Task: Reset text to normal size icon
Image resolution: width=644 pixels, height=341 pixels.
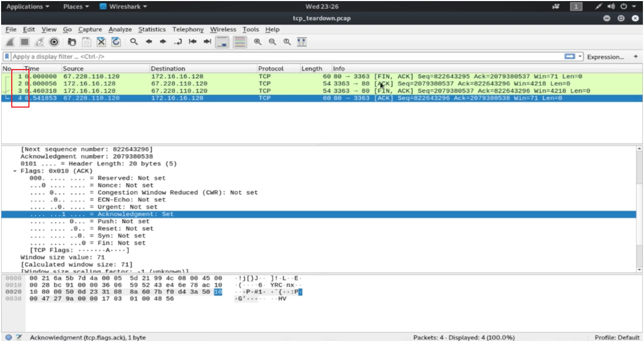Action: [x=287, y=42]
